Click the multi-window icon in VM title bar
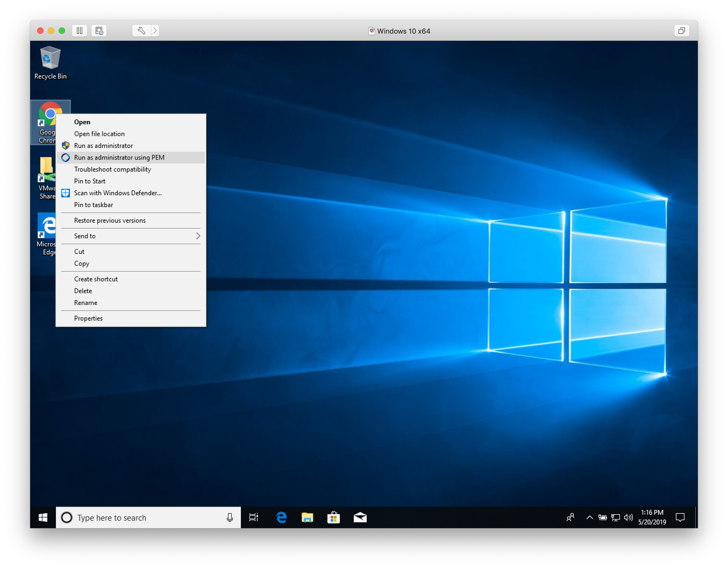The image size is (728, 568). click(x=681, y=31)
